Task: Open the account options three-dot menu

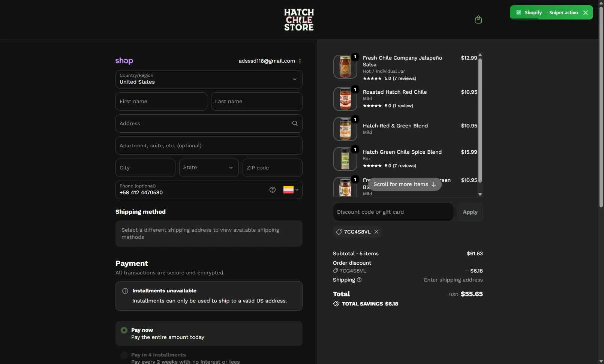Action: coord(300,61)
